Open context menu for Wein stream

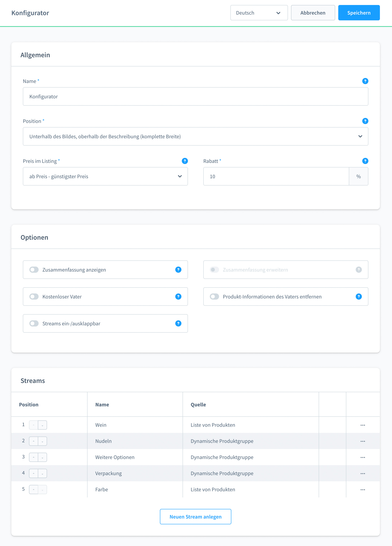[x=363, y=425]
